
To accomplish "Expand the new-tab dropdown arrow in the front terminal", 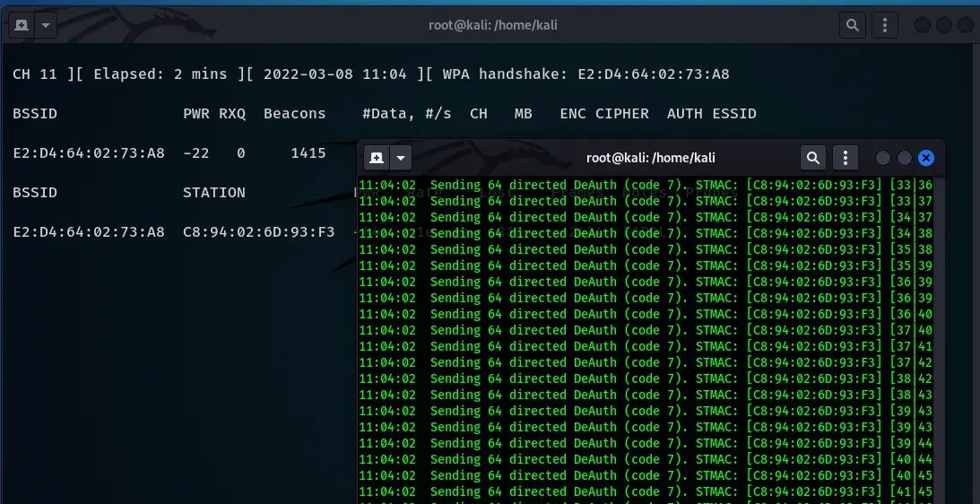I will (401, 158).
